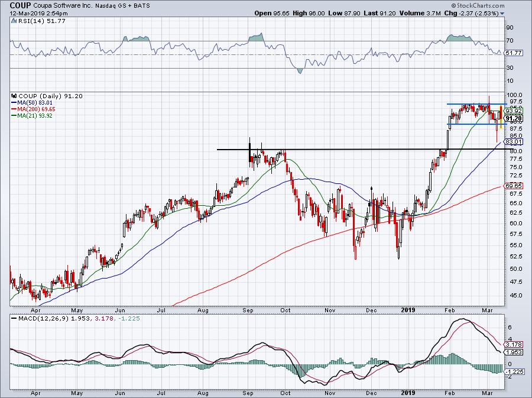Click the Open 95.65 header value
Image resolution: width=532 pixels, height=398 pixels.
[272, 13]
